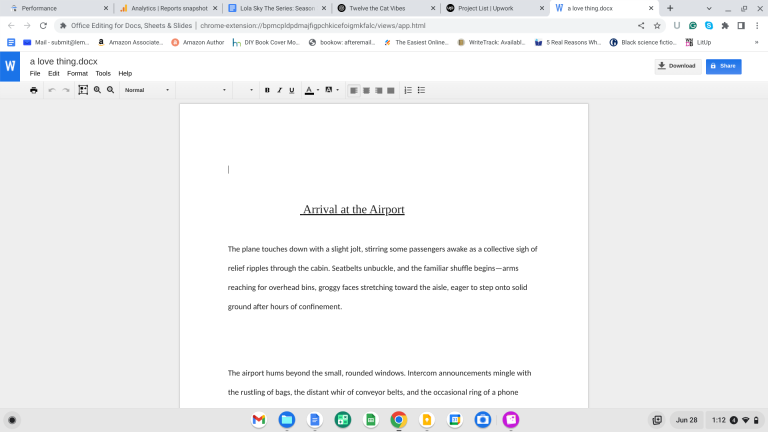Open Gmail from the shelf

pyautogui.click(x=259, y=420)
